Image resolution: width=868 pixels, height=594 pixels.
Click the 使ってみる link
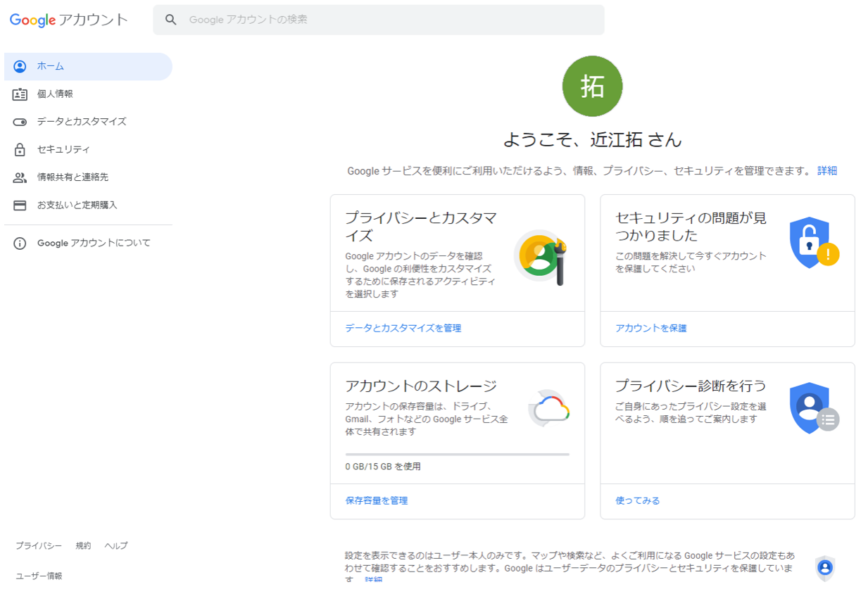click(638, 500)
